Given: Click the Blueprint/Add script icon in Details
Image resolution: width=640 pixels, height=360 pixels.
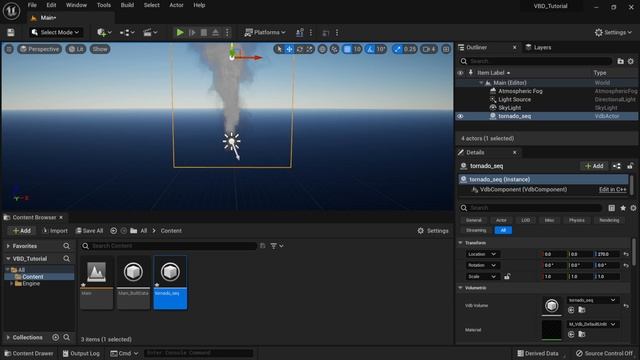Looking at the screenshot, I should 617,166.
